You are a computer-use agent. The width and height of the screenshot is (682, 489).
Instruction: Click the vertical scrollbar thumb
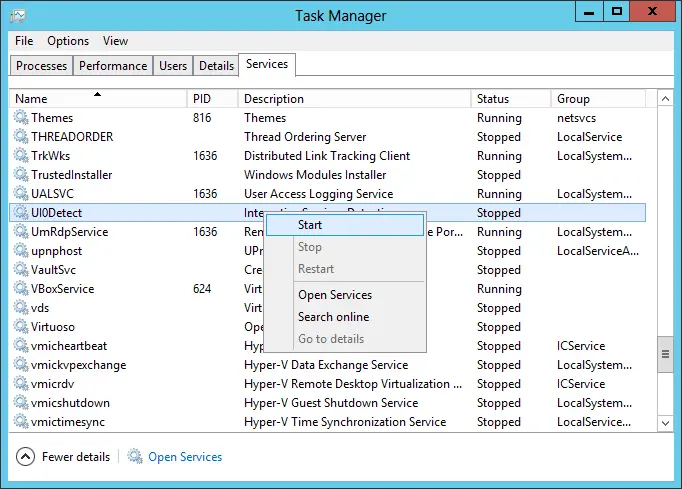pyautogui.click(x=665, y=354)
